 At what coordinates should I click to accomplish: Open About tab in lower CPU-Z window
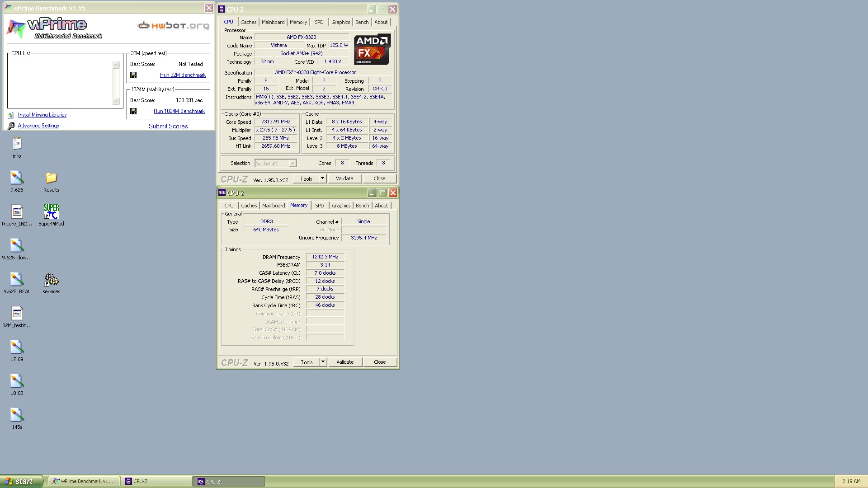[381, 206]
